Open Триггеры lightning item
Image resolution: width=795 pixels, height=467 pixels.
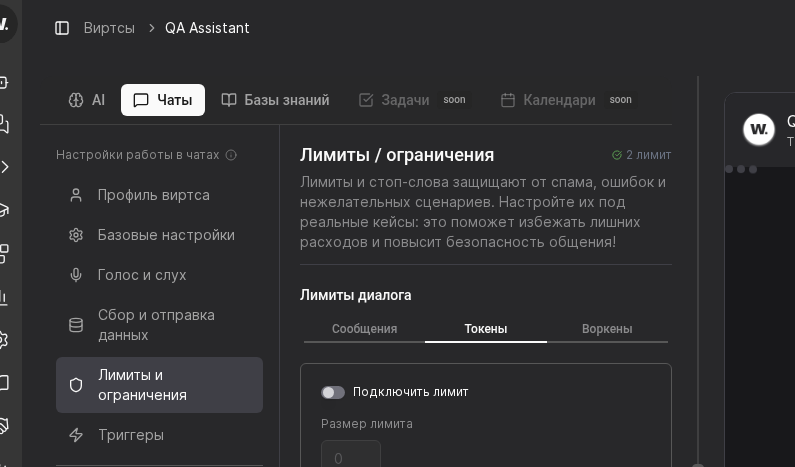[130, 435]
